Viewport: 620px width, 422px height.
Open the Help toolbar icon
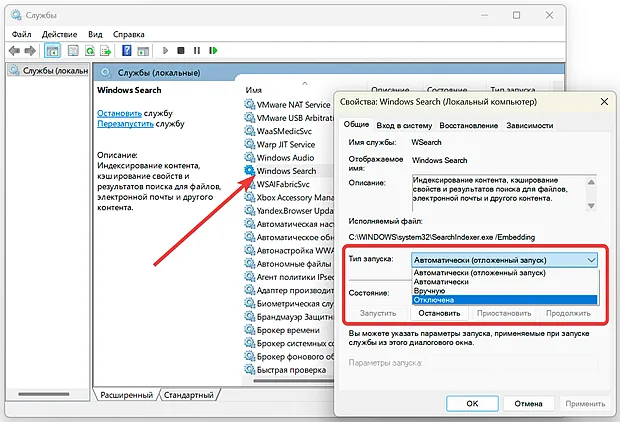click(127, 51)
